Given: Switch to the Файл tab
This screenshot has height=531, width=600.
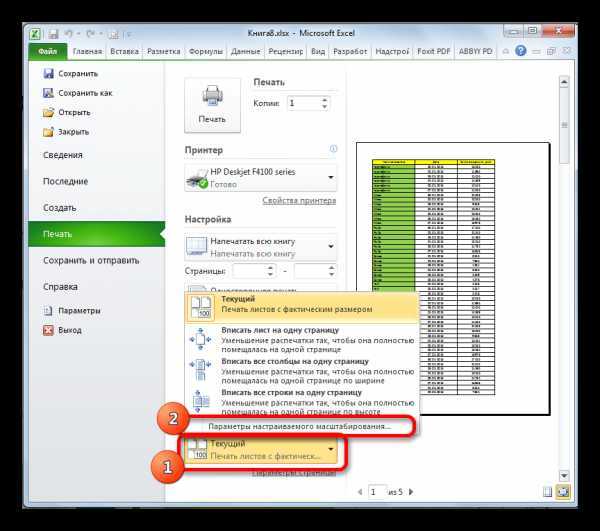Looking at the screenshot, I should pos(48,51).
